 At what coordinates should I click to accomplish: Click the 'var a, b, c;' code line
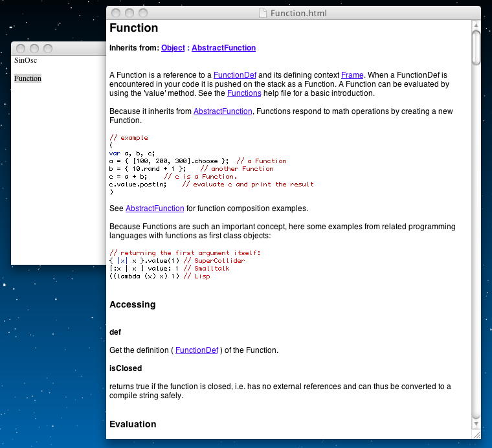[x=132, y=153]
